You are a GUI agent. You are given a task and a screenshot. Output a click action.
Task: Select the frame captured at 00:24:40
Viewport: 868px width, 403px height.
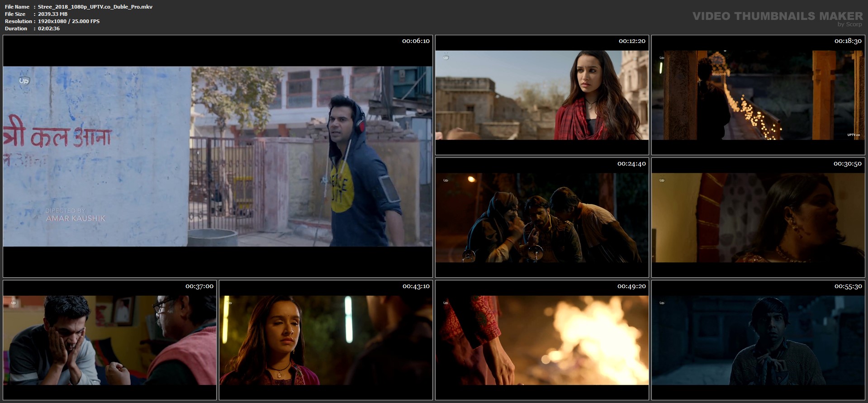tap(542, 218)
